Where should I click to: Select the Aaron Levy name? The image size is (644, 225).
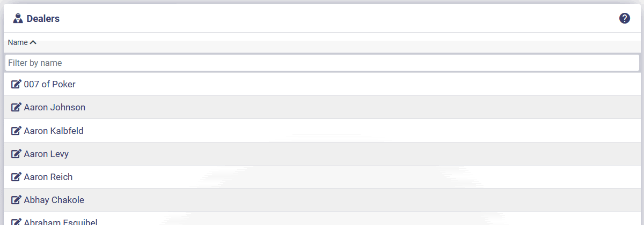click(x=46, y=154)
